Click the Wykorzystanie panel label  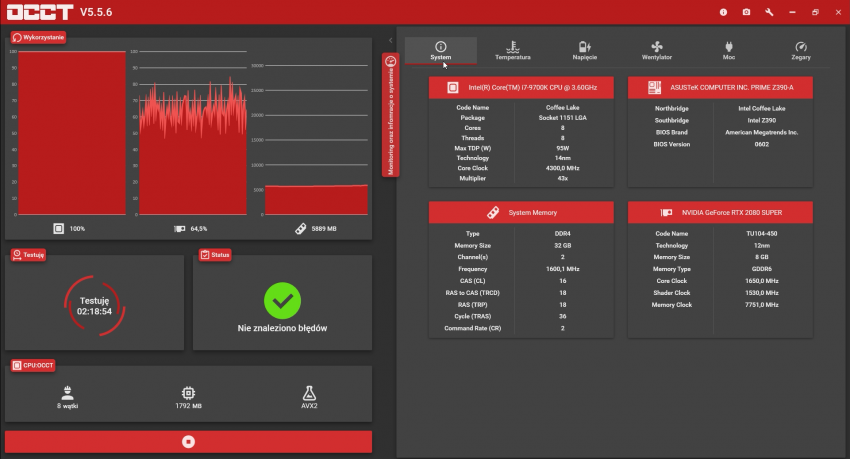coord(38,37)
